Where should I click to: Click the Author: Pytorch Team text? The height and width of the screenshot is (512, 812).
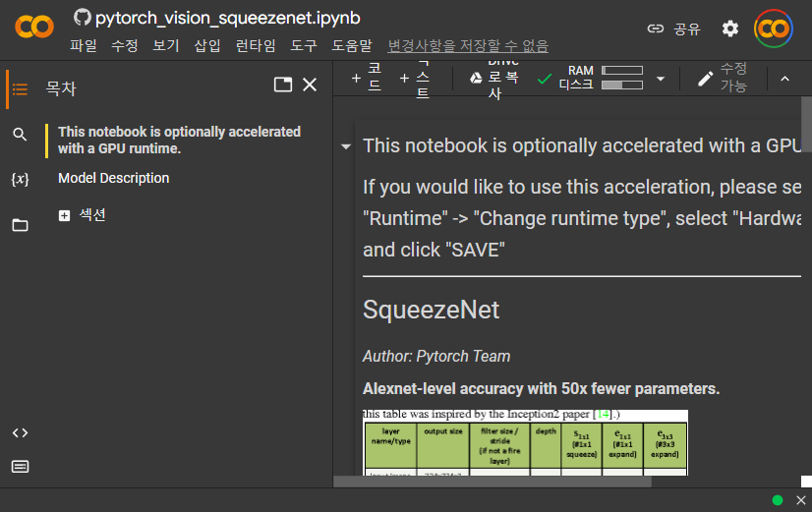(x=436, y=356)
